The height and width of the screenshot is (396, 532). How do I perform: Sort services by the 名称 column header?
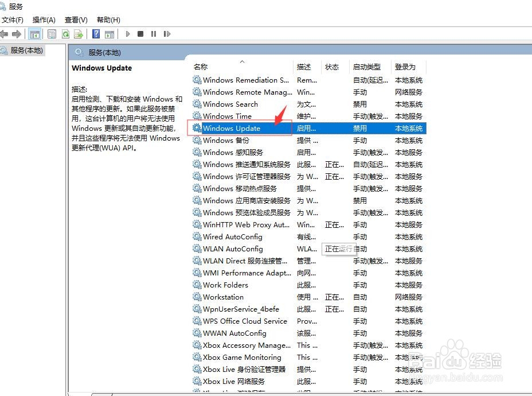pos(200,67)
